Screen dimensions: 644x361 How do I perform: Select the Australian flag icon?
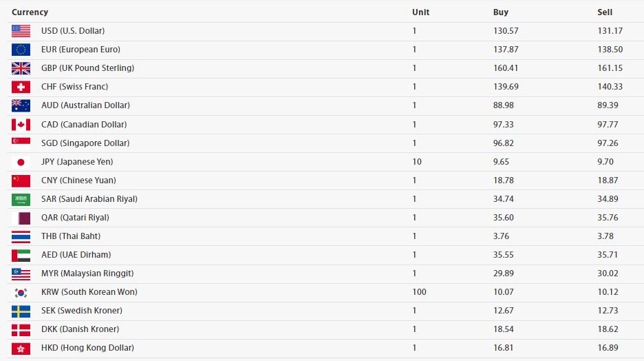pos(21,105)
